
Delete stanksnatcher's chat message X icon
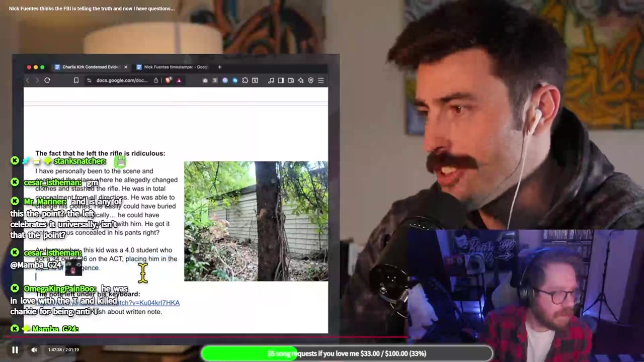[x=15, y=161]
